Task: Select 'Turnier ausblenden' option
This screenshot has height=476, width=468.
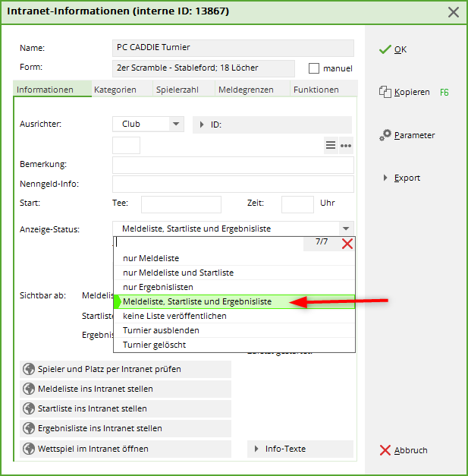Action: click(x=234, y=330)
